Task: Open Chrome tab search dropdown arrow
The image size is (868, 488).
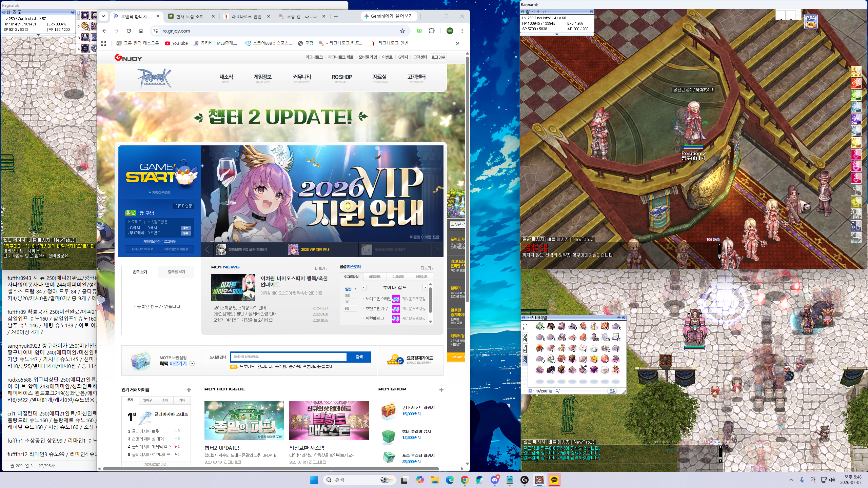Action: coord(103,16)
